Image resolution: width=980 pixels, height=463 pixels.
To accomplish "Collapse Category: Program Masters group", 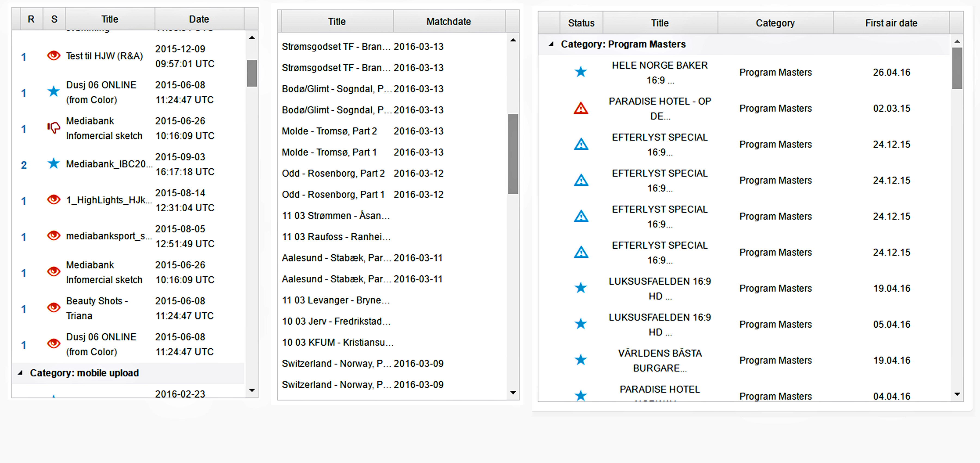I will pos(551,44).
